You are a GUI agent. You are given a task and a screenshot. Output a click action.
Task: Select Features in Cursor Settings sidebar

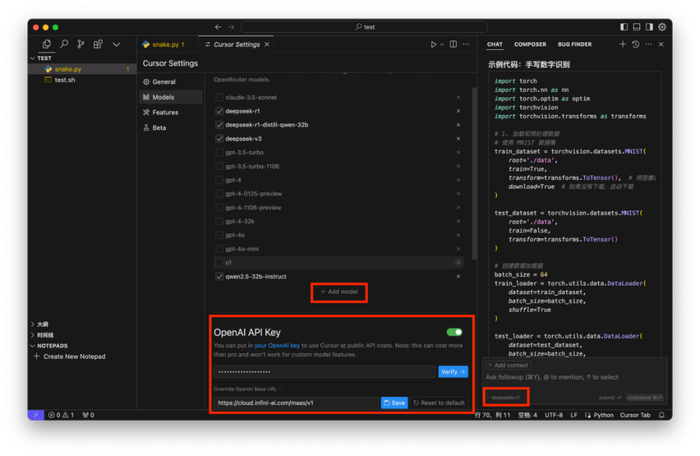165,113
